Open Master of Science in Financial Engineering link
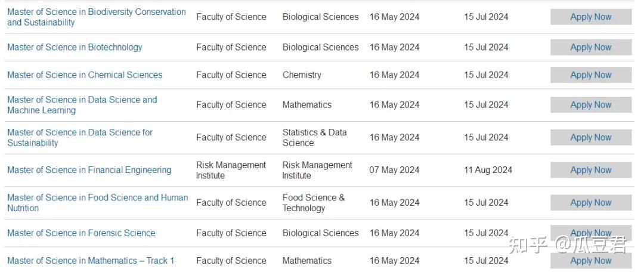 coord(89,170)
